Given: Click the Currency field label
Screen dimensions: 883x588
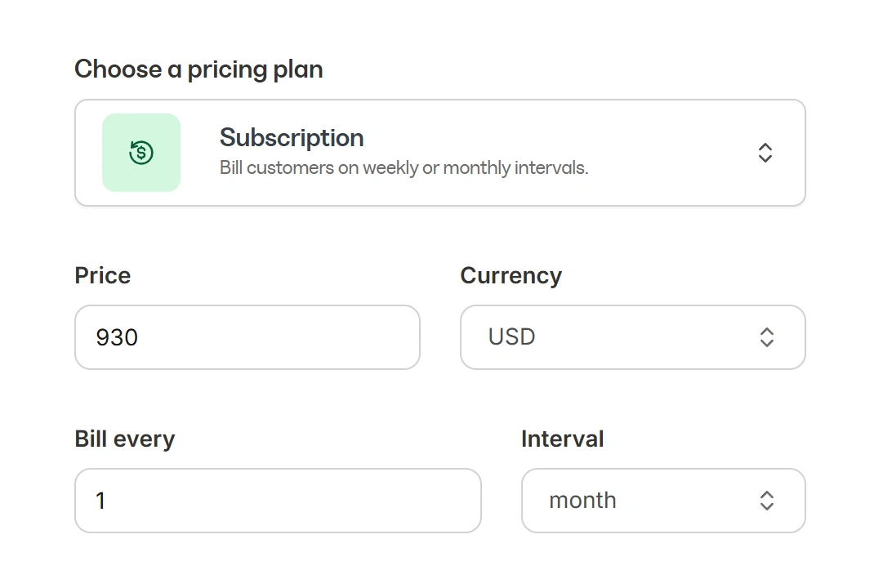Looking at the screenshot, I should coord(511,276).
